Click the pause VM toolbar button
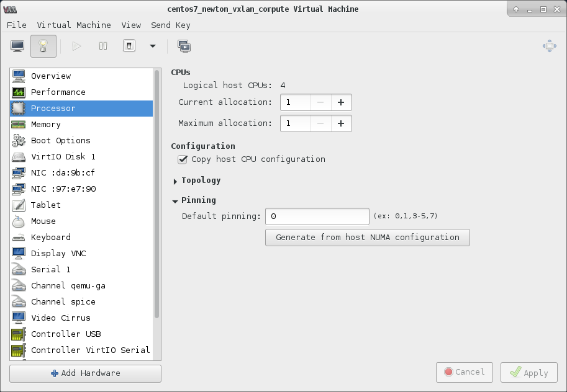 tap(102, 46)
